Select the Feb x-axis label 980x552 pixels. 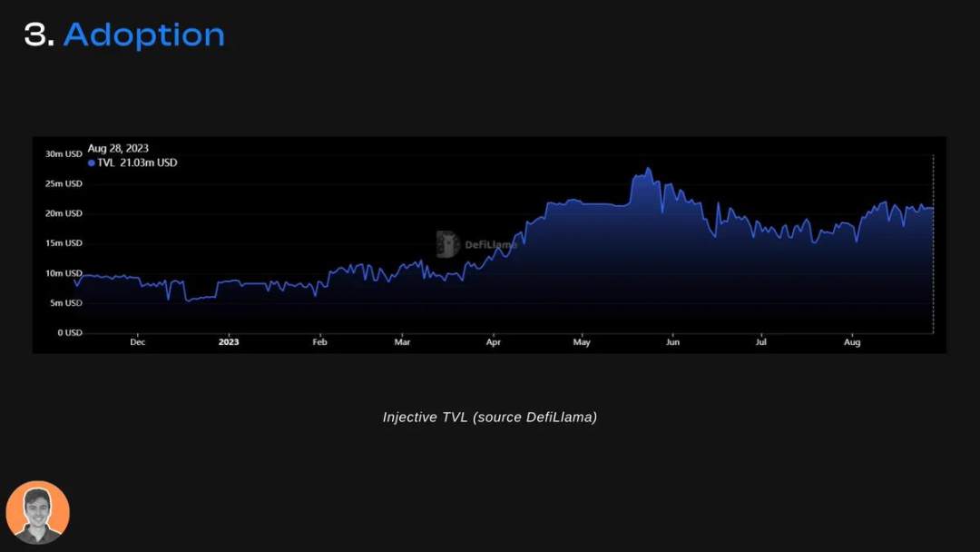tap(319, 342)
